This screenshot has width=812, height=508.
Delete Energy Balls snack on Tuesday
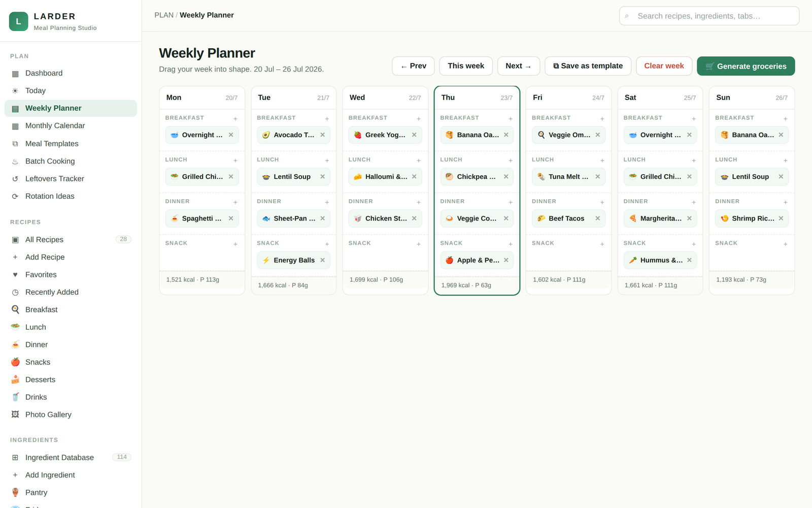pyautogui.click(x=322, y=260)
